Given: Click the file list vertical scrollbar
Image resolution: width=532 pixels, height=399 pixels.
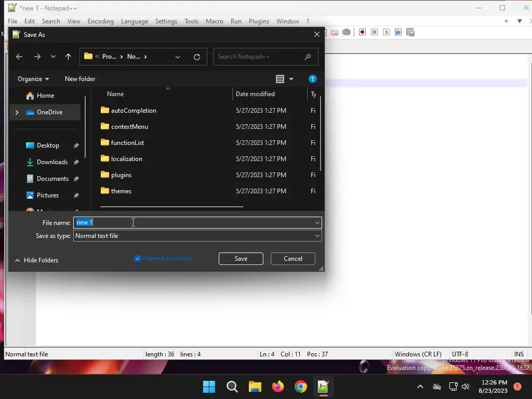Looking at the screenshot, I should pyautogui.click(x=320, y=134).
